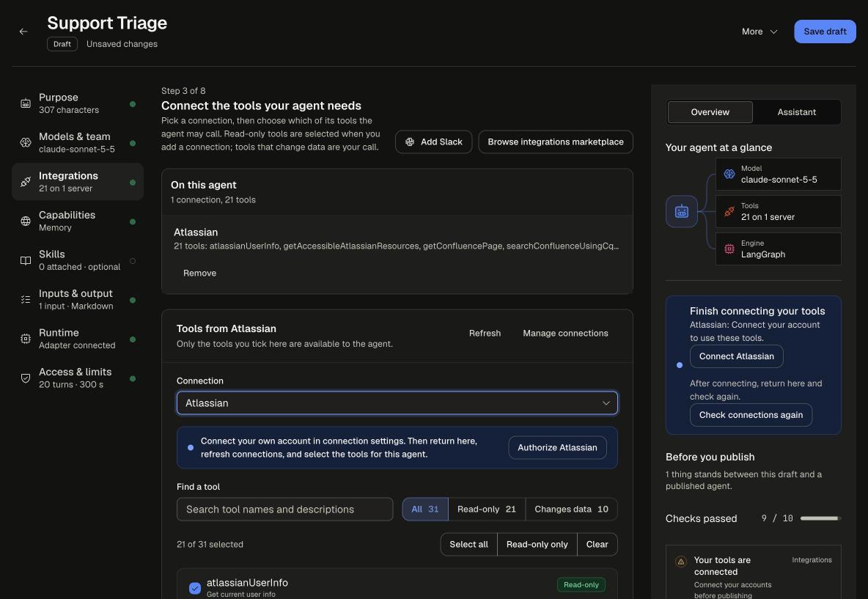Clear the tool selection
This screenshot has height=599, width=868.
(x=597, y=545)
